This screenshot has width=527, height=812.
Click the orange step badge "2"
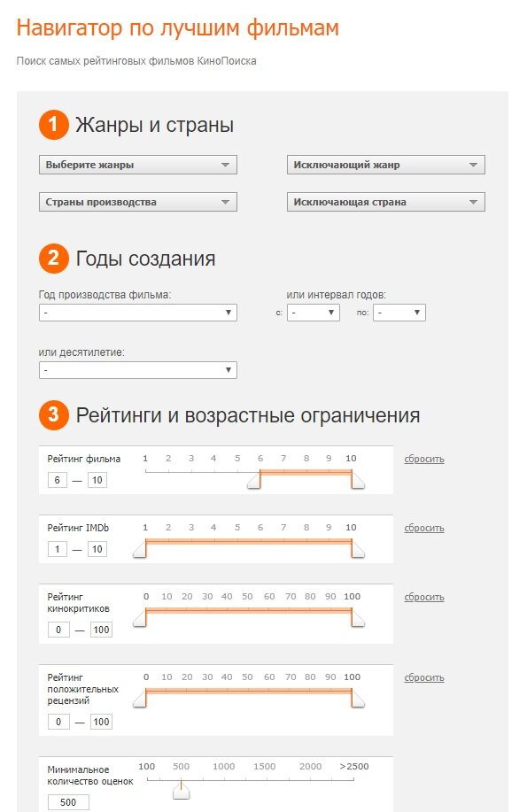[53, 258]
